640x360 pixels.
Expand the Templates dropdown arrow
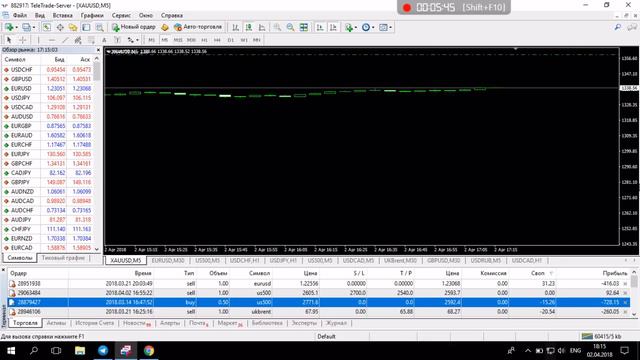(x=391, y=27)
